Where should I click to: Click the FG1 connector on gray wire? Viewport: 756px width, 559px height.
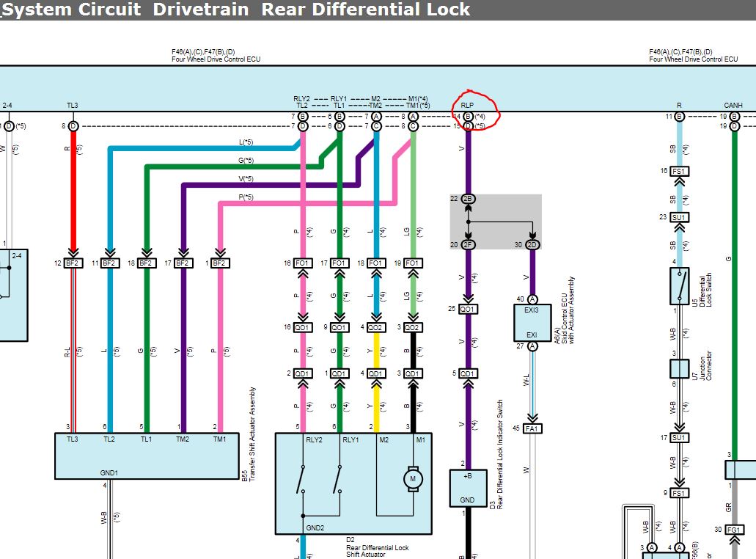733,530
